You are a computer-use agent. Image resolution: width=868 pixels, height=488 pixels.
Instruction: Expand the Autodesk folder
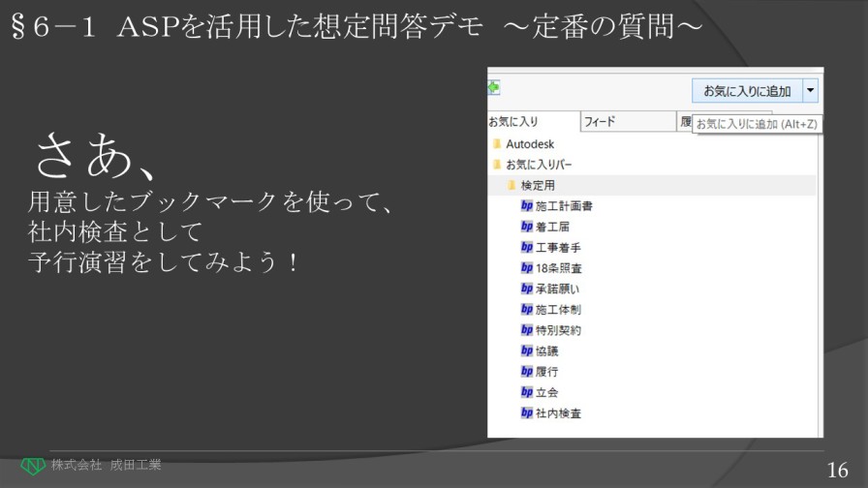click(529, 143)
